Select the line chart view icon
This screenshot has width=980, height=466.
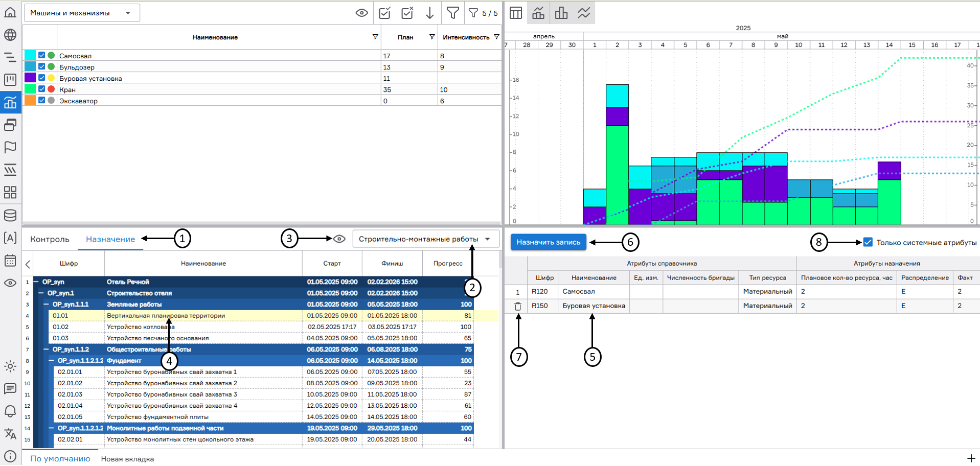[x=584, y=13]
